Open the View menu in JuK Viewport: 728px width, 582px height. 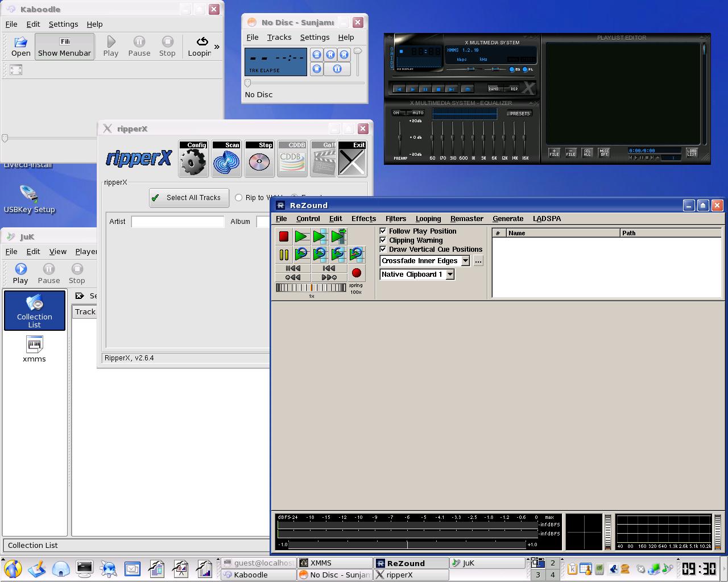pos(58,252)
